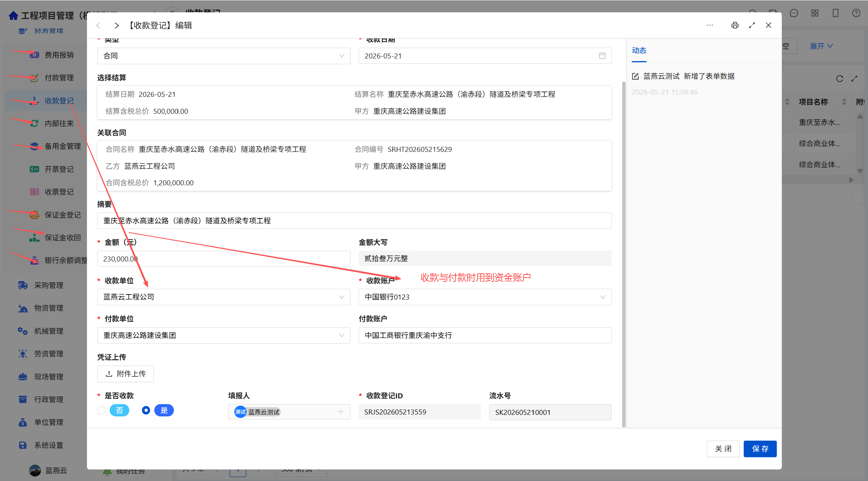
Task: Print the 收款登记 form via printer icon
Action: pos(735,25)
